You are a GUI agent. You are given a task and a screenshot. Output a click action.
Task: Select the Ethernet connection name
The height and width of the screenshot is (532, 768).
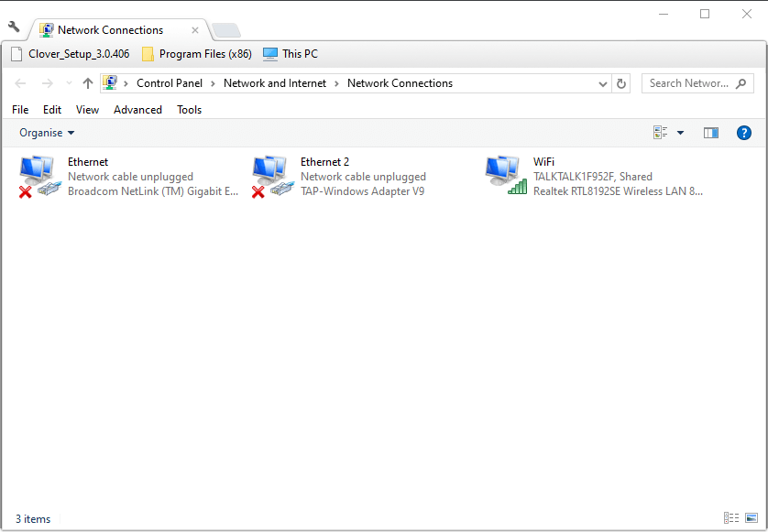coord(88,162)
